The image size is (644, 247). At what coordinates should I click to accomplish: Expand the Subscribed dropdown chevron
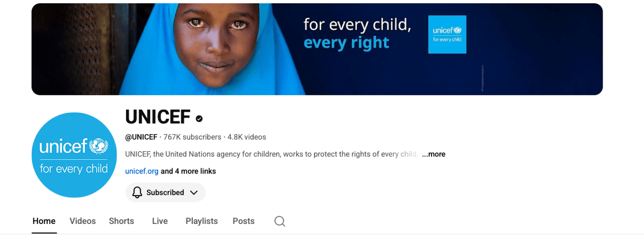[194, 193]
